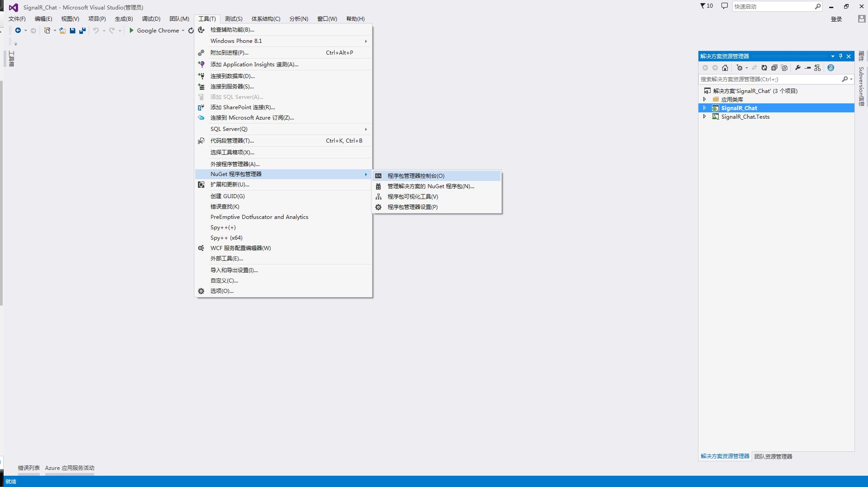The image size is (868, 487).
Task: Choose 管理解决方案的 NuGet 程序包(N)...
Action: click(436, 186)
